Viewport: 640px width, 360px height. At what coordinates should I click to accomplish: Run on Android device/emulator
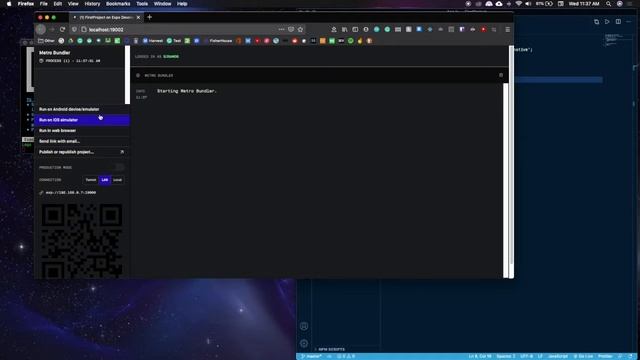point(82,109)
